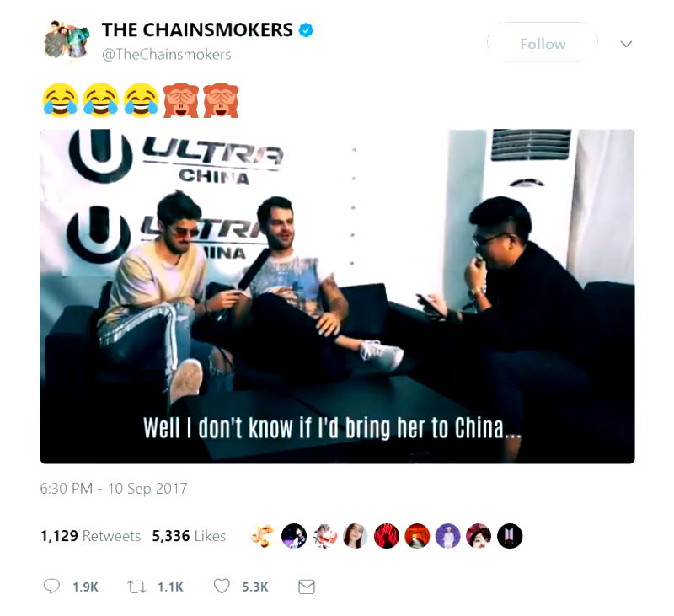Play the Ultra China interview video
The width and height of the screenshot is (674, 616).
338,297
